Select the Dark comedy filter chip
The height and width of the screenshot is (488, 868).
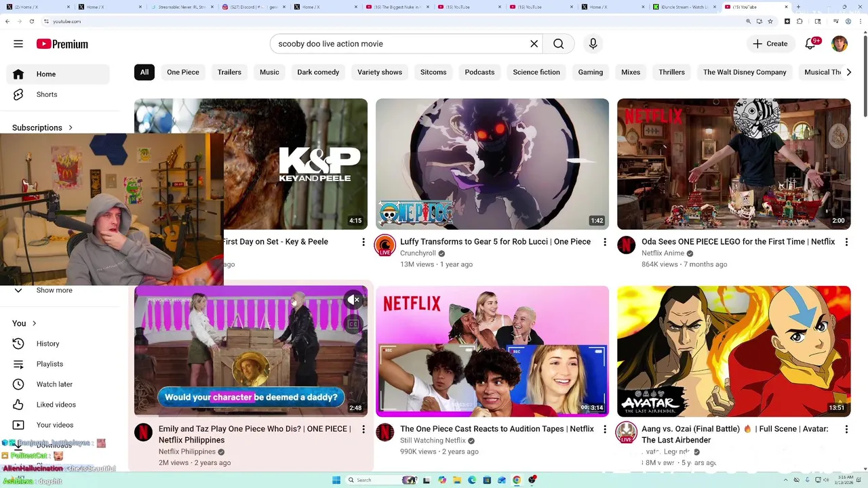pos(318,73)
